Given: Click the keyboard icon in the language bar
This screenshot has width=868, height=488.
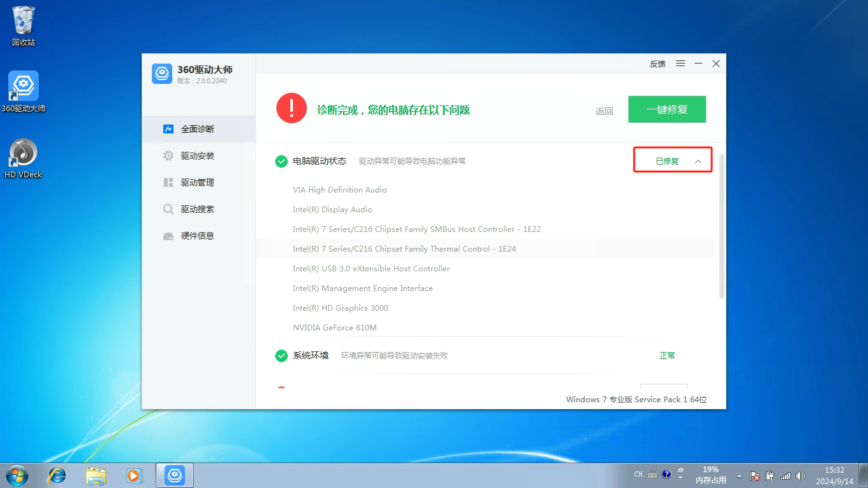Looking at the screenshot, I should (653, 475).
